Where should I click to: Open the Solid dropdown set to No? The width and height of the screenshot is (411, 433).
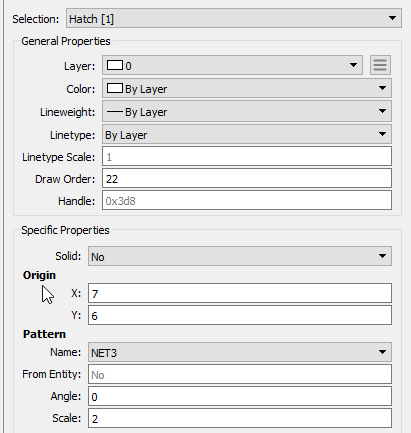[x=240, y=256]
